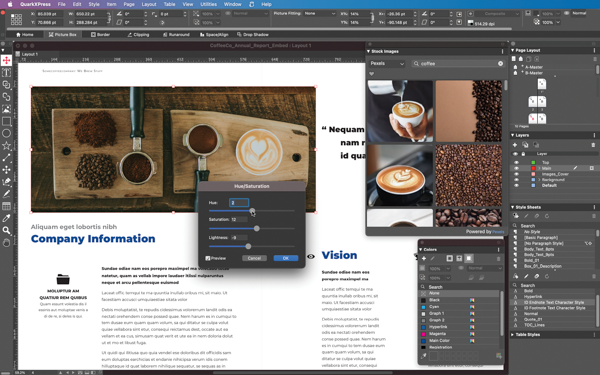Click Cancel in Hue/Saturation dialog
Viewport: 600px width, 375px height.
[254, 258]
